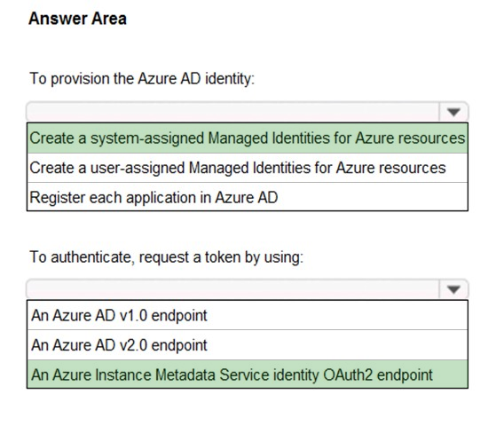Select system-assigned Managed Identities option
The height and width of the screenshot is (426, 504).
point(248,138)
